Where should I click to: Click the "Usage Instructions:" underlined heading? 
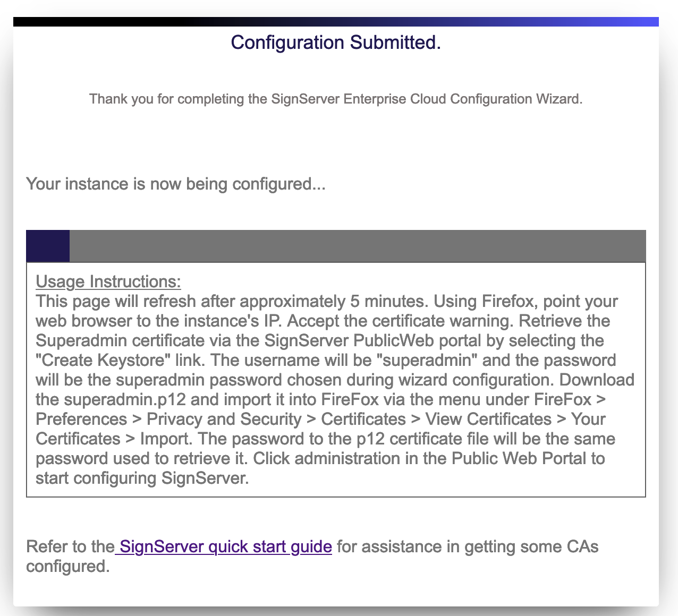pyautogui.click(x=108, y=281)
